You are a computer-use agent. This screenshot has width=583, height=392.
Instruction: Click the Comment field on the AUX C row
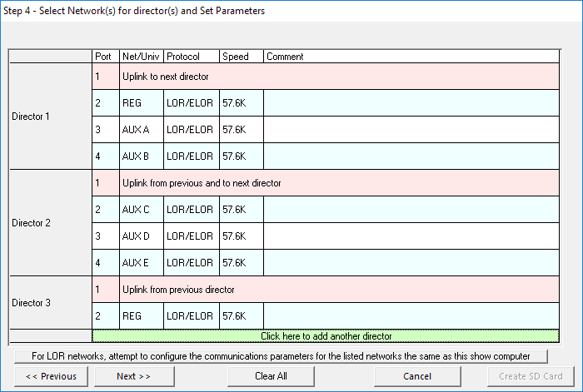coord(411,210)
